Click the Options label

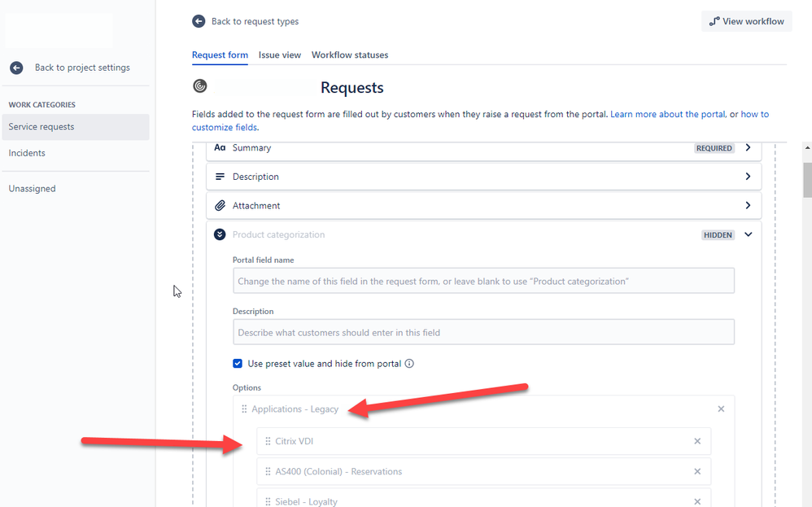[x=247, y=387]
